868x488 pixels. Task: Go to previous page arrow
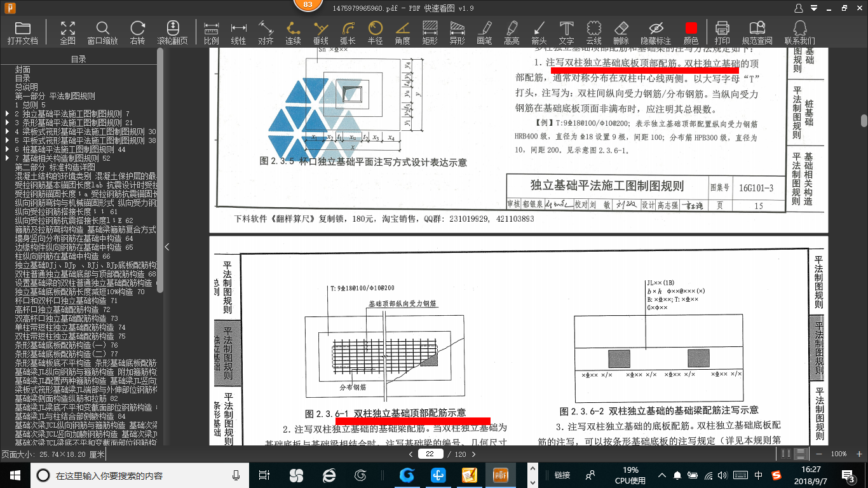411,454
